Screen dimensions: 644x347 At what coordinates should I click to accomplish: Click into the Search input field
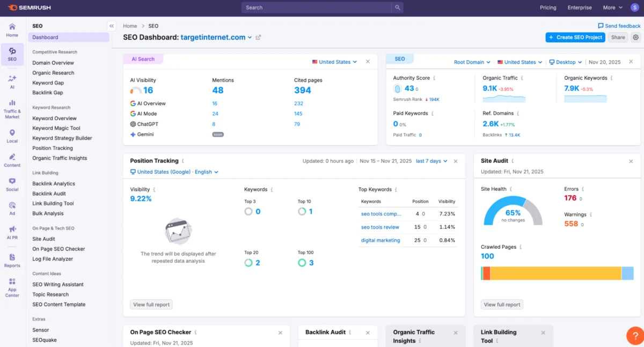click(317, 8)
